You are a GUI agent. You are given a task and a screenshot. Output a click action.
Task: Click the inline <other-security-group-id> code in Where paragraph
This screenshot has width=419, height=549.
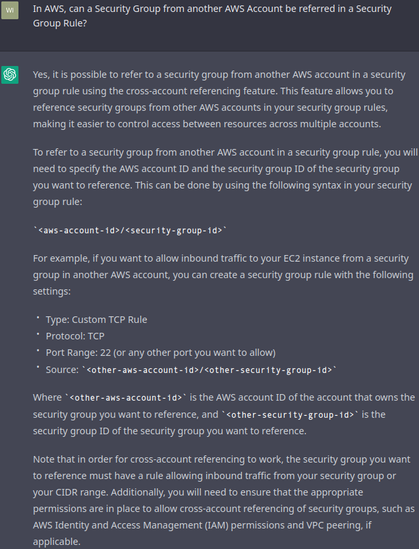point(290,415)
